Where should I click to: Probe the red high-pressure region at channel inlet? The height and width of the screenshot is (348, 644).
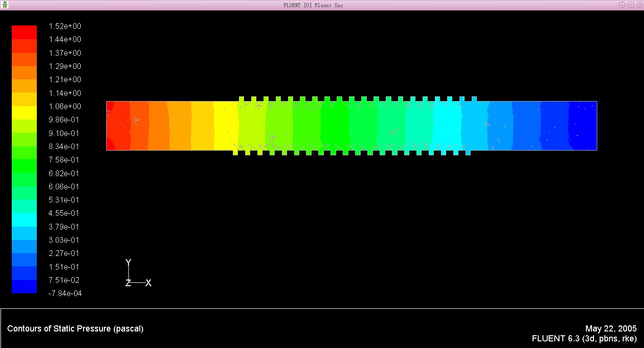coord(118,126)
